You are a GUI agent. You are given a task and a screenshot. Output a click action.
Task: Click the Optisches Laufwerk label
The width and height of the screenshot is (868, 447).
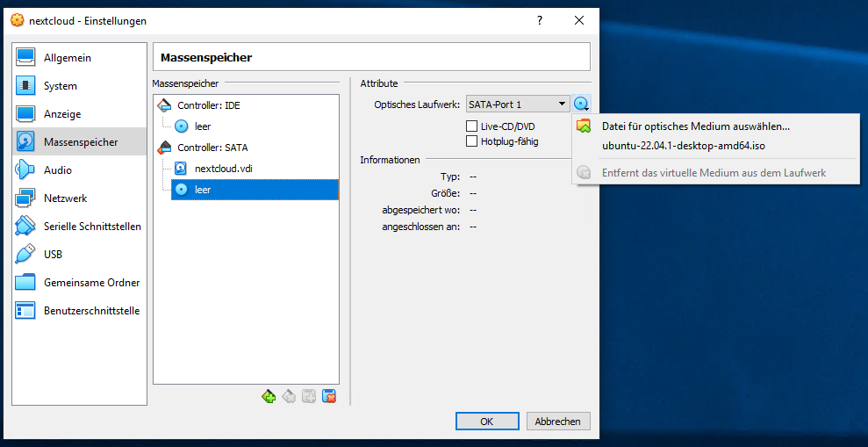(x=417, y=105)
